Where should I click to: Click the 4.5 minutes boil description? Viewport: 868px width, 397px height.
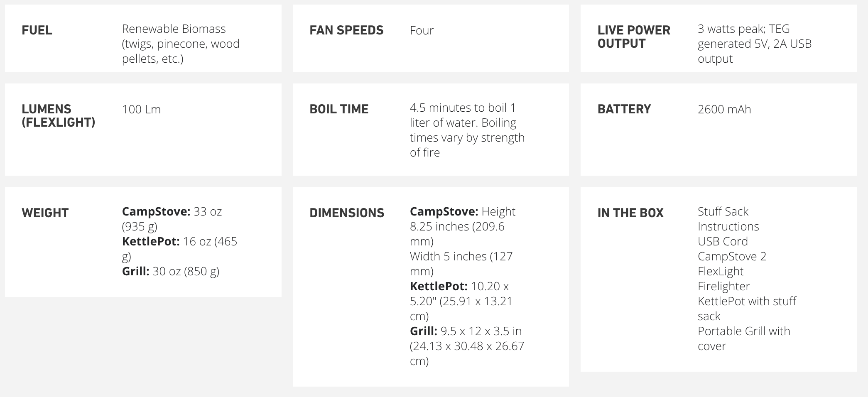(467, 130)
